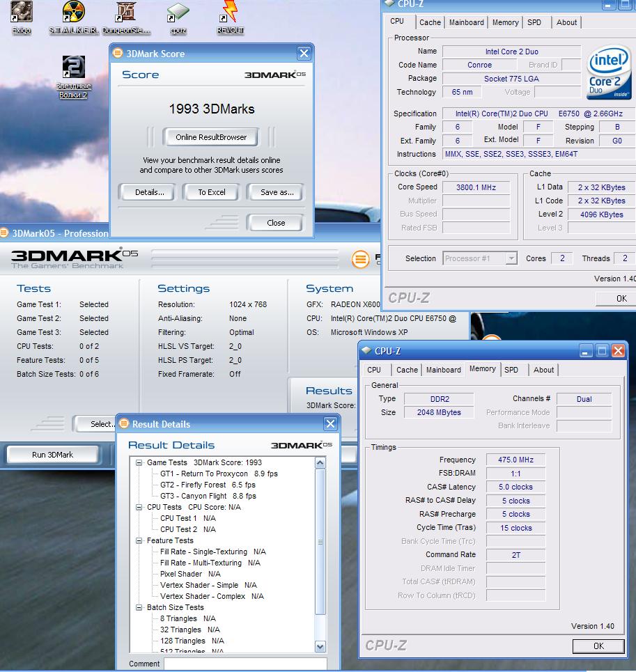Open the Processor #1 selection dropdown

point(511,258)
